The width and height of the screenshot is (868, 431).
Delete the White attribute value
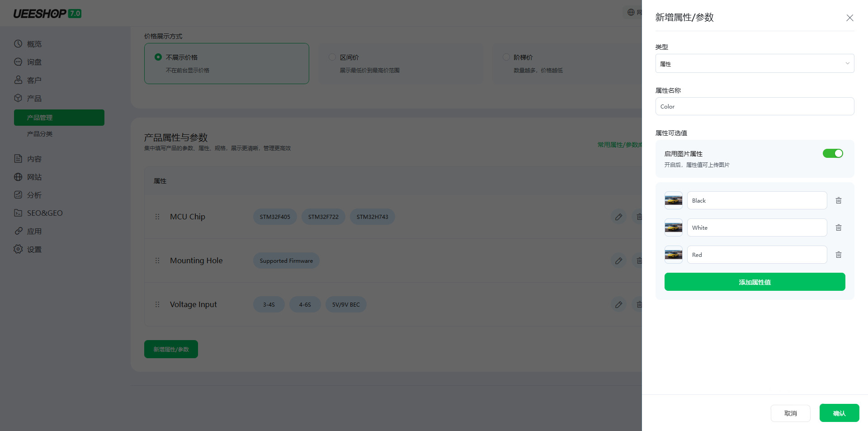coord(838,227)
